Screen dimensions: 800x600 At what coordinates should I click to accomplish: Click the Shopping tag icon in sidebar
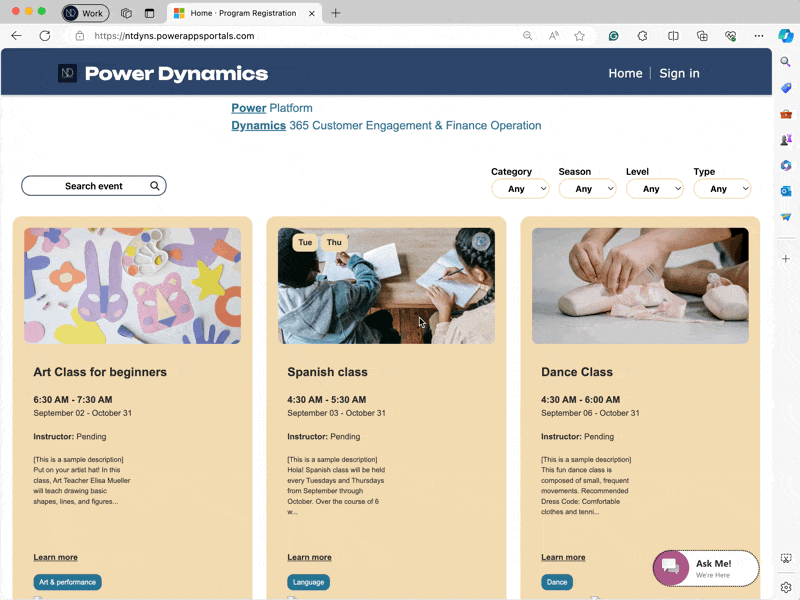(x=786, y=88)
